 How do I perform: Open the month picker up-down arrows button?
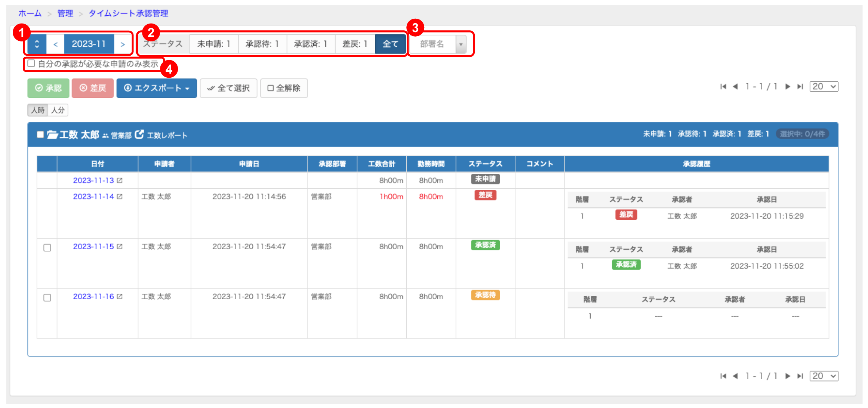[37, 44]
